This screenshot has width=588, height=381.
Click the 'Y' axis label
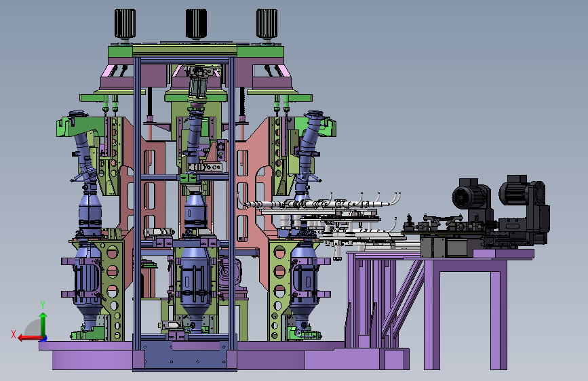(x=43, y=305)
